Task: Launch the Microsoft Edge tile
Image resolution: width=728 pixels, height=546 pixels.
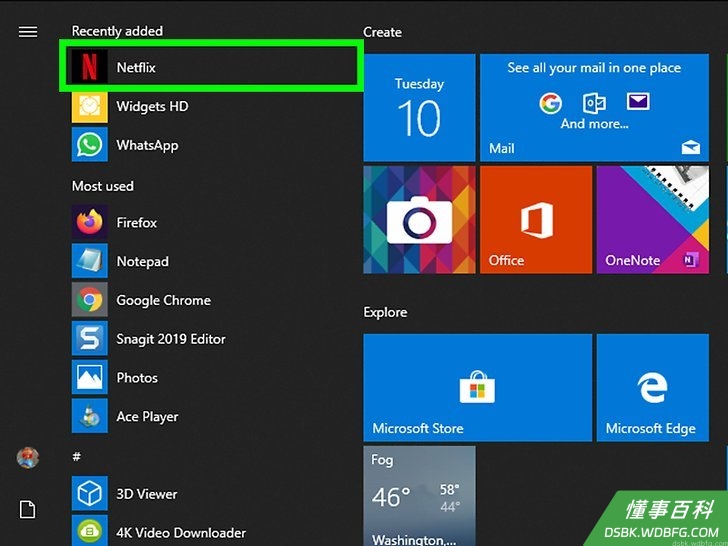Action: point(653,387)
